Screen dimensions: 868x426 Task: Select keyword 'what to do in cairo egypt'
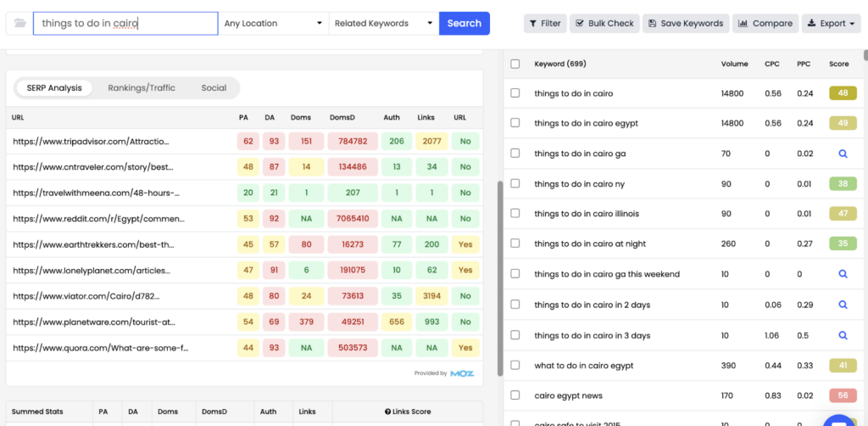pyautogui.click(x=583, y=366)
